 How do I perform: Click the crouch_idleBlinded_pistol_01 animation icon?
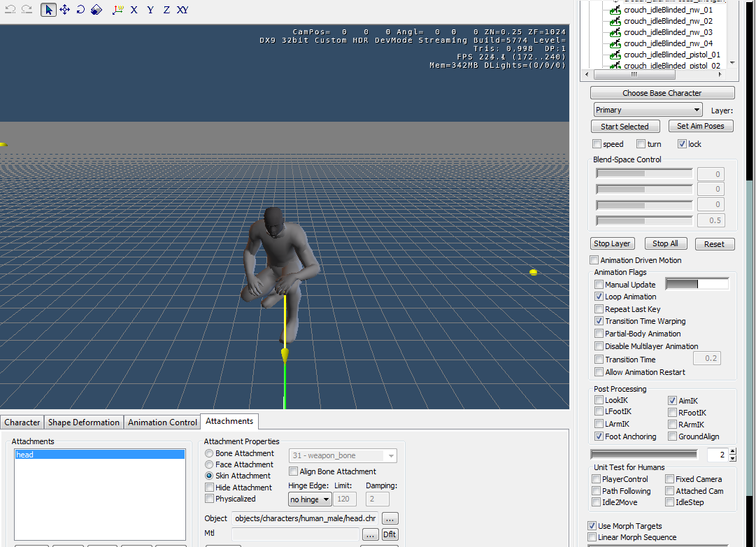click(x=615, y=55)
